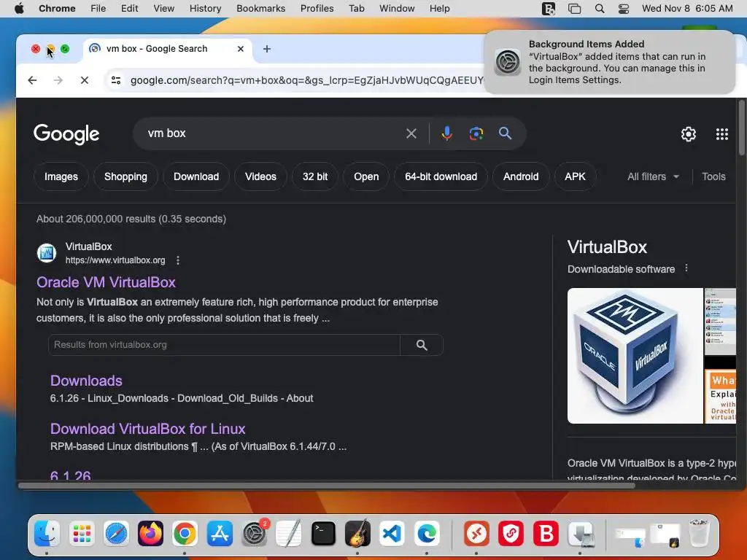Open App Store from the Dock
The width and height of the screenshot is (747, 560).
[x=220, y=533]
